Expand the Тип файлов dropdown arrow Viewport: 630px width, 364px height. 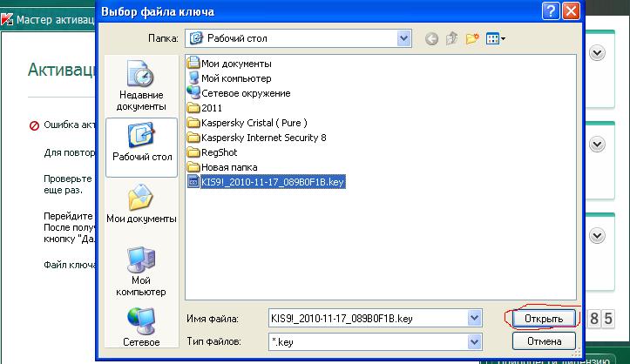474,342
